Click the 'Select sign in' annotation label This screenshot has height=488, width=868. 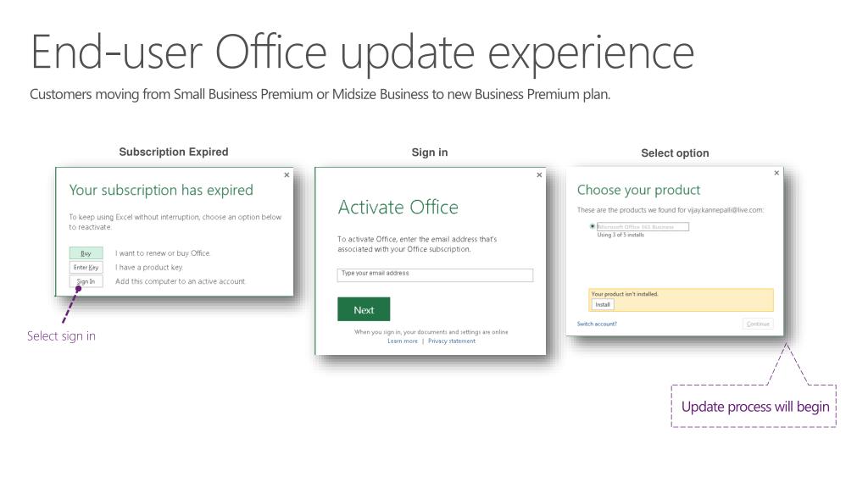click(x=61, y=335)
